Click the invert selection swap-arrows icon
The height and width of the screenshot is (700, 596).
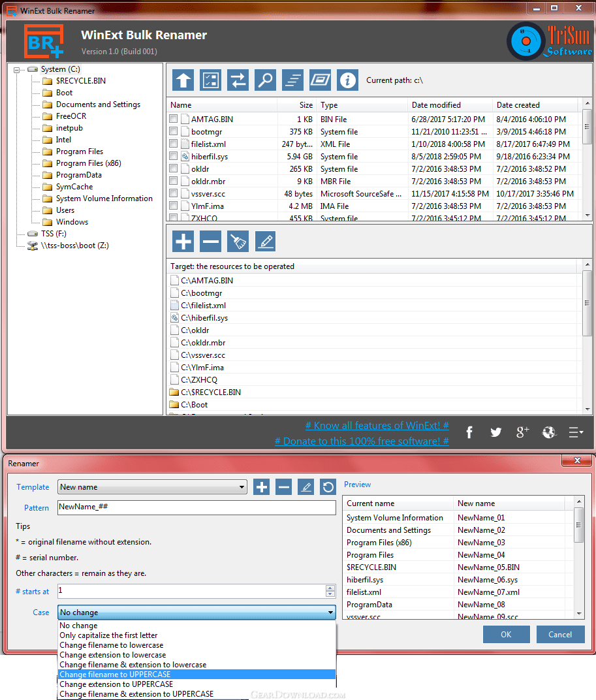point(238,80)
